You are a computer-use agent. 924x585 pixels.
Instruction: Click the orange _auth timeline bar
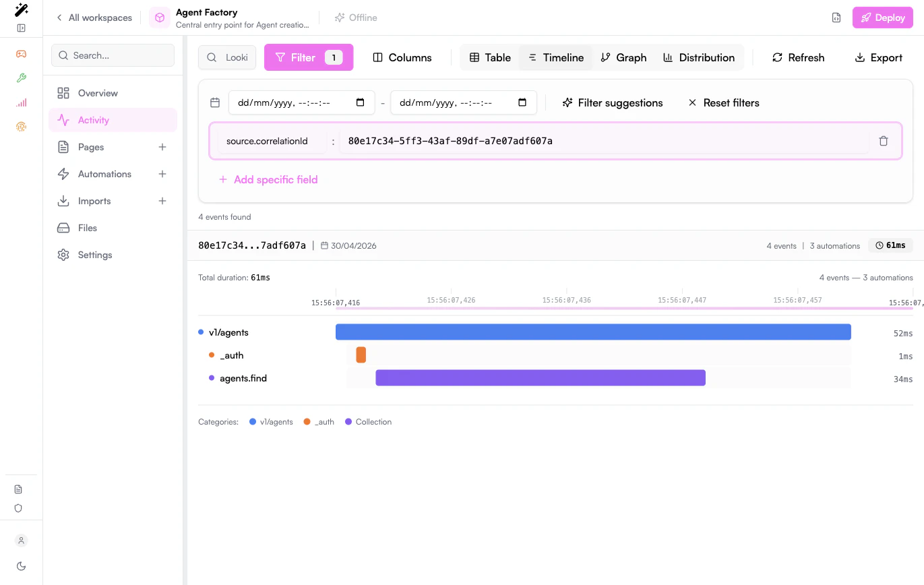[x=361, y=355]
